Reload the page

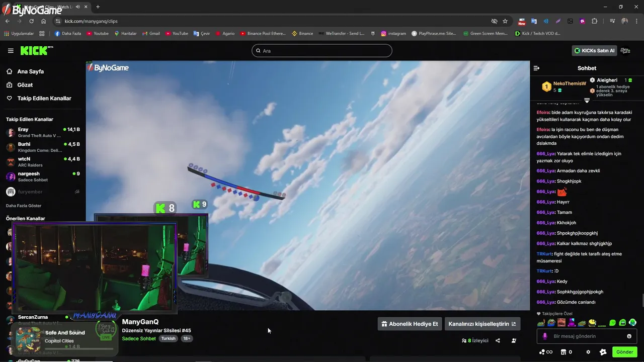coord(31,21)
